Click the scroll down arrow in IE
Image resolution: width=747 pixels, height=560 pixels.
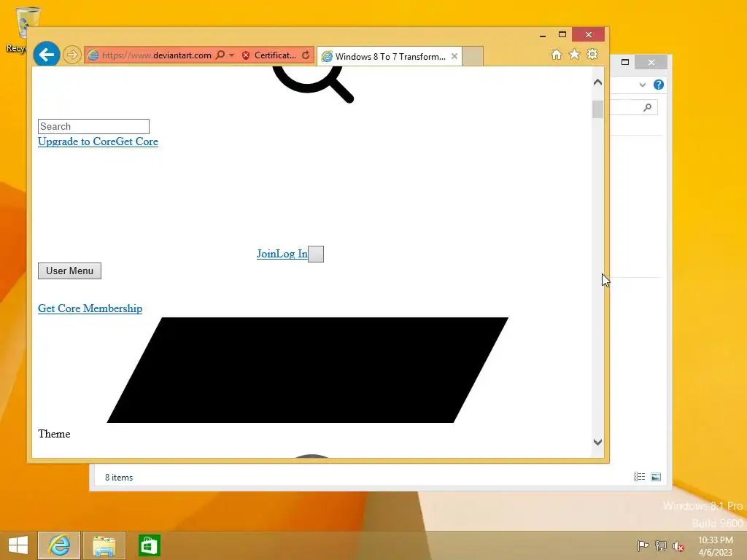pos(598,443)
